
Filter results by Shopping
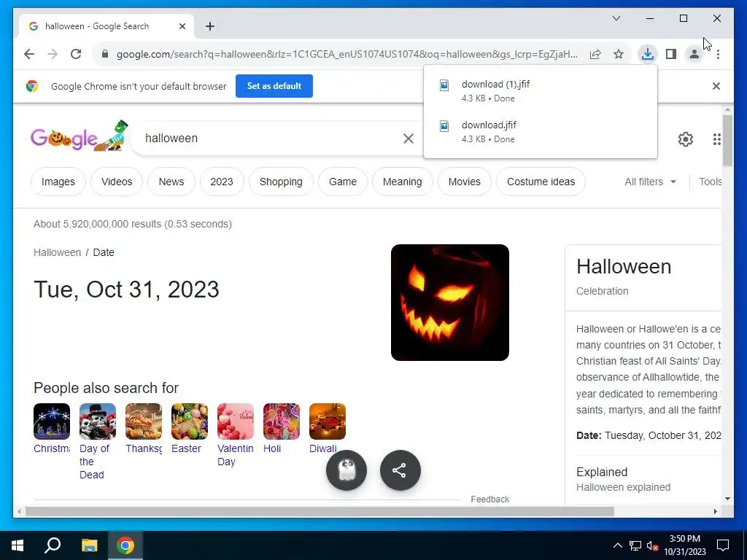point(281,182)
